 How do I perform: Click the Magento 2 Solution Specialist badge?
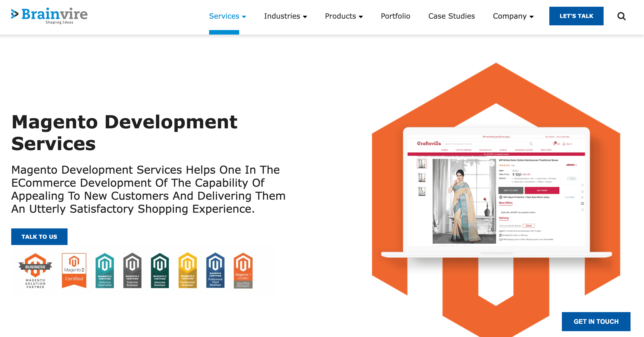105,271
